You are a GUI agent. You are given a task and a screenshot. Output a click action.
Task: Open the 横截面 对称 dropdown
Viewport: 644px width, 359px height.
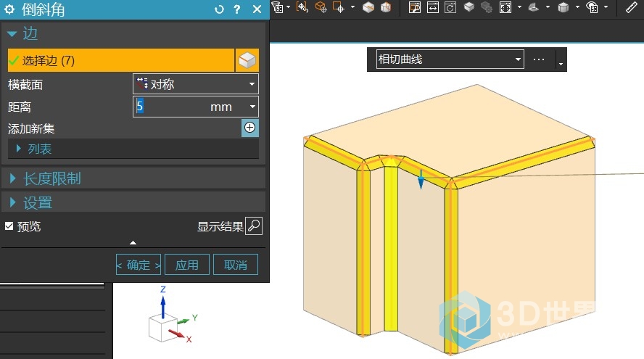pos(196,84)
